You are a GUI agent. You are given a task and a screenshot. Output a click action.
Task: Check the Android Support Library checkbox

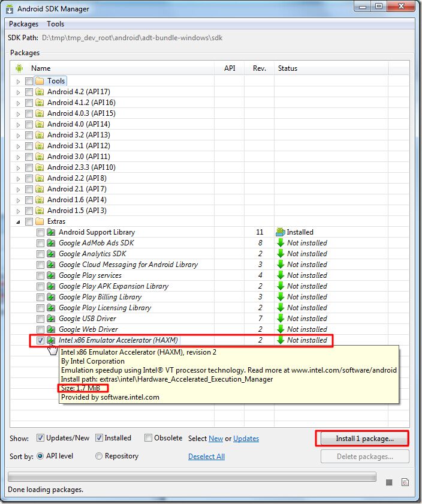(x=40, y=232)
